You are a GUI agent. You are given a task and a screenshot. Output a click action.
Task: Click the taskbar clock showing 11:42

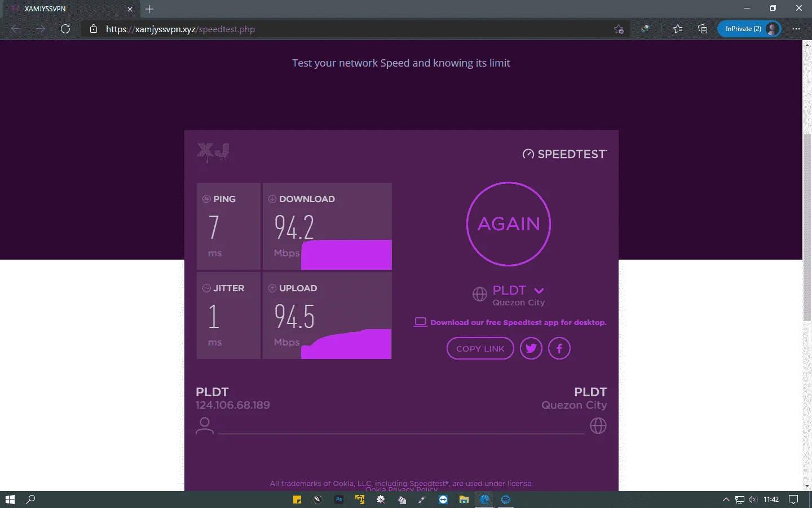pos(771,500)
